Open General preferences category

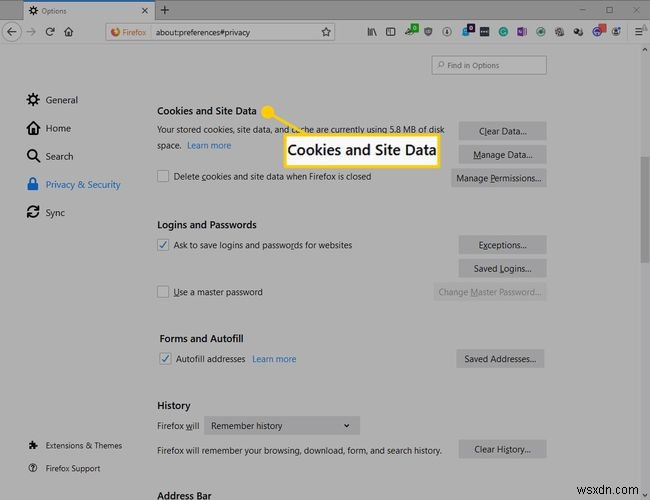[52, 100]
